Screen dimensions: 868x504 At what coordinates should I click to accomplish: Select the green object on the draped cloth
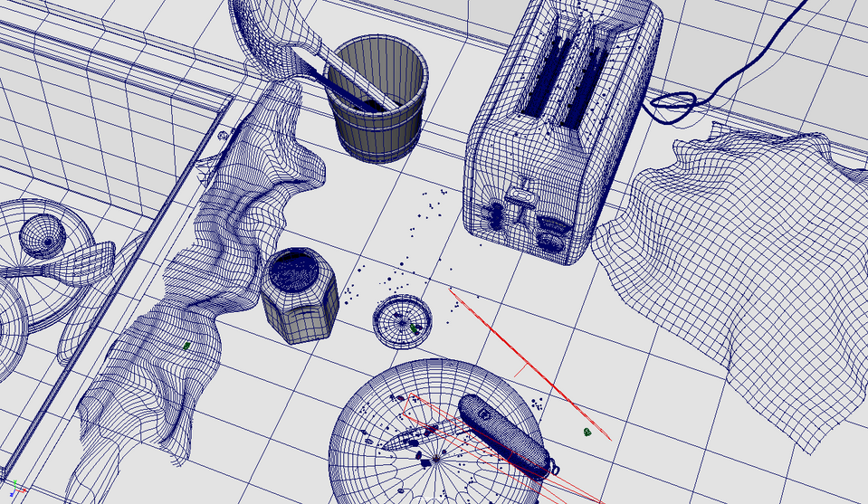click(x=187, y=347)
